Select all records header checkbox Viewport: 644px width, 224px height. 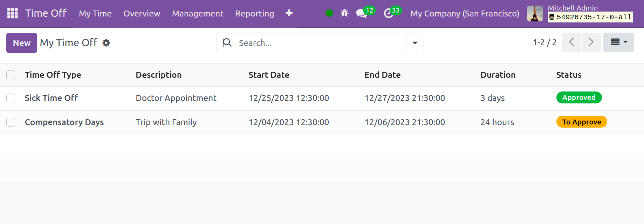tap(11, 75)
